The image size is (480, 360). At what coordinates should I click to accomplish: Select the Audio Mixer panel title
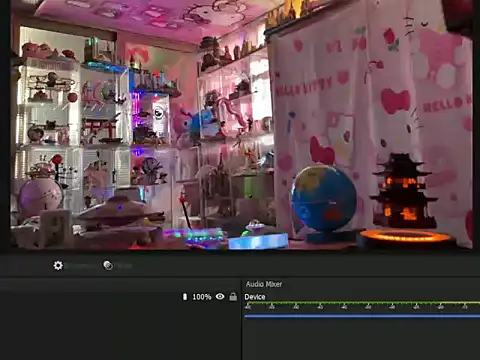point(264,284)
